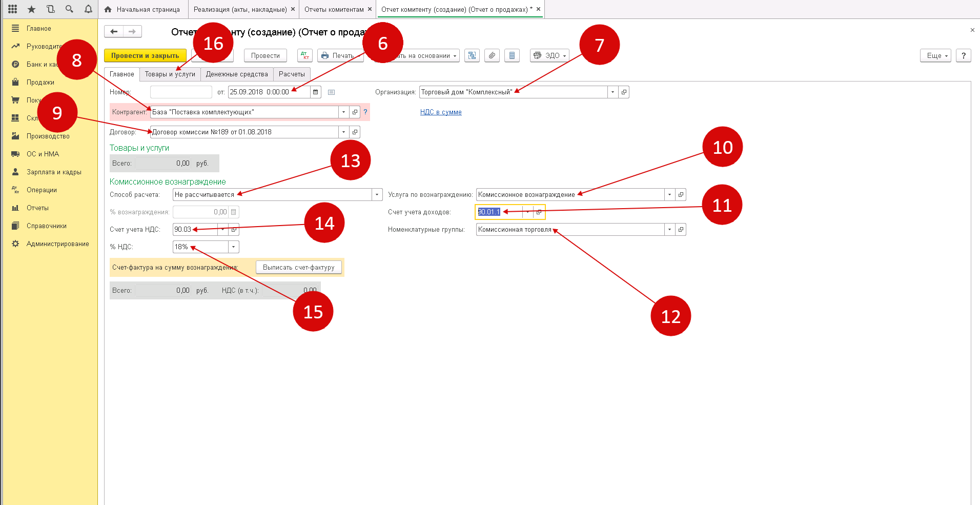Open the Печать menu
Image resolution: width=980 pixels, height=505 pixels.
340,55
